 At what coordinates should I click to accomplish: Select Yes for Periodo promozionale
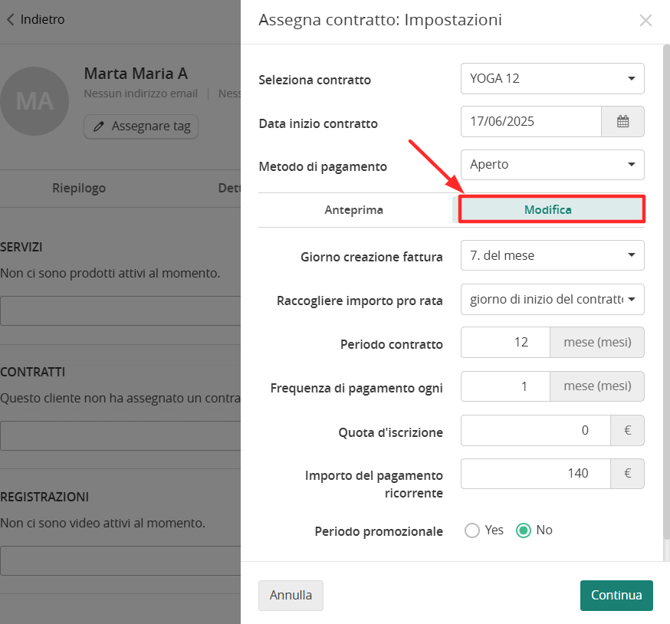pos(472,530)
